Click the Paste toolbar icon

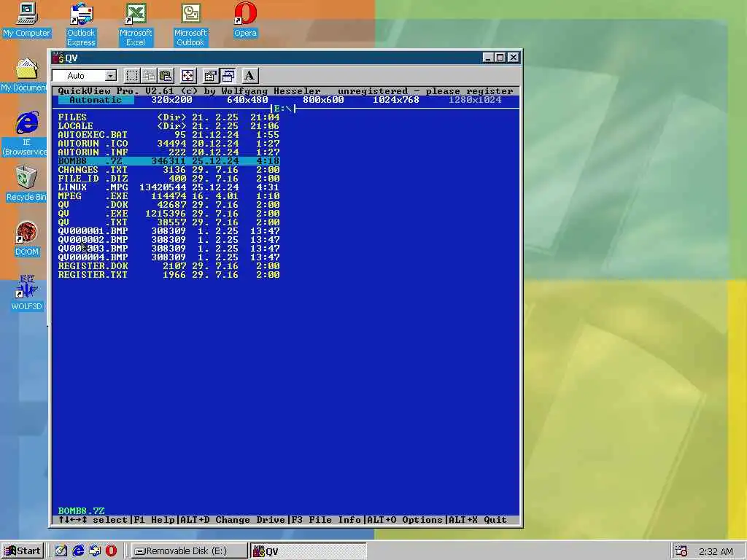tap(166, 76)
